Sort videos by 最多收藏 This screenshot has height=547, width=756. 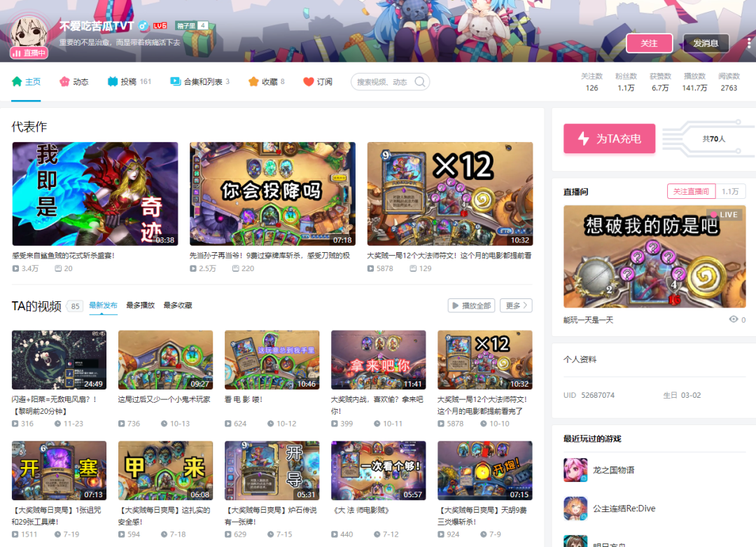177,305
